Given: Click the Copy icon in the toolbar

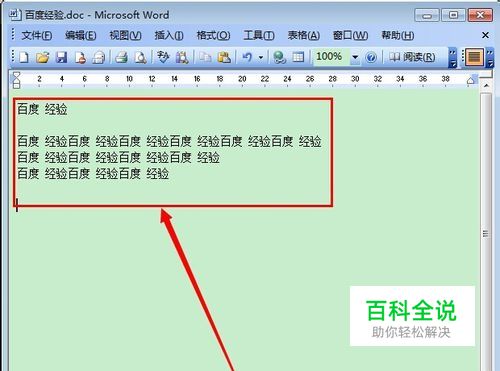Looking at the screenshot, I should (x=205, y=57).
